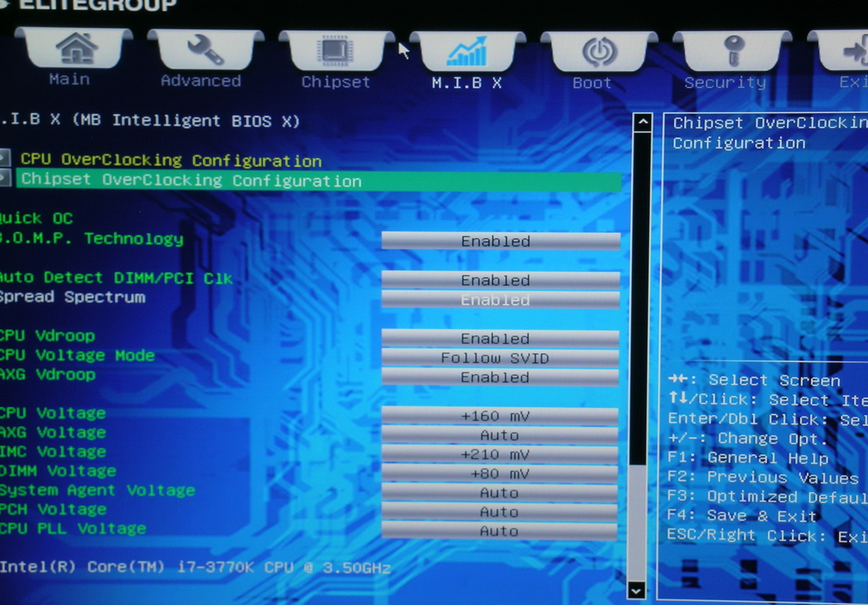The width and height of the screenshot is (868, 605).
Task: Click the Quick OC section label
Action: tap(36, 218)
